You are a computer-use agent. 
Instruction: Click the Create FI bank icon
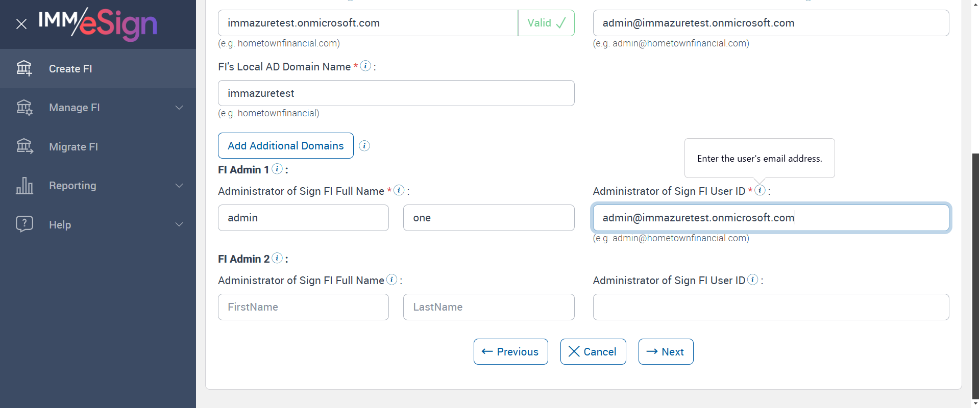point(24,68)
